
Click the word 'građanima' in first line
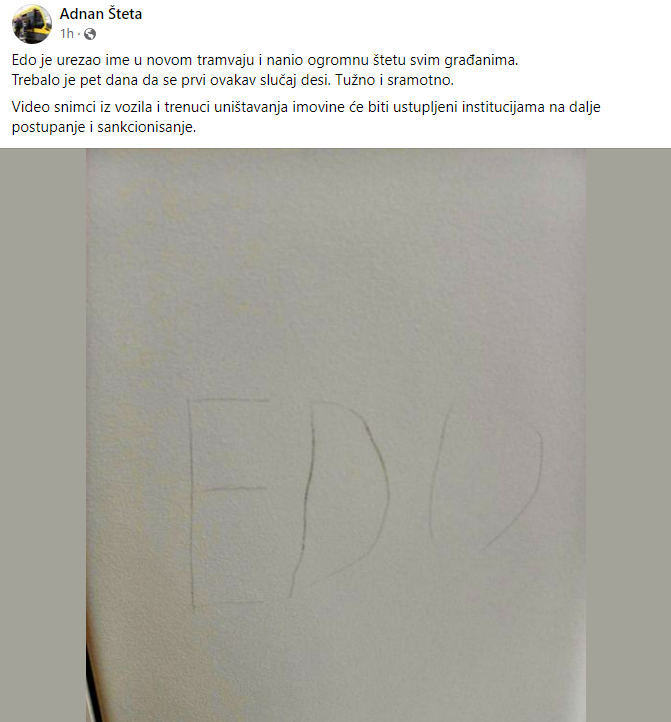(479, 60)
